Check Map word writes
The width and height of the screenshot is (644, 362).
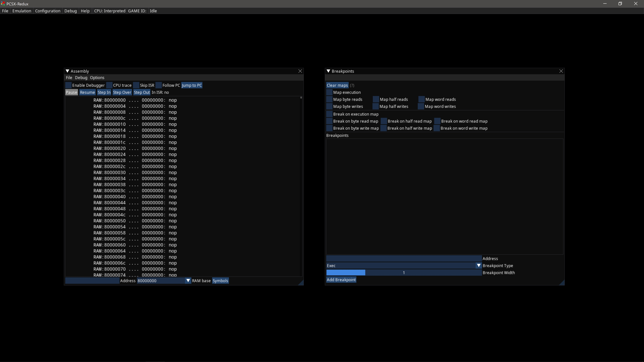(x=421, y=106)
